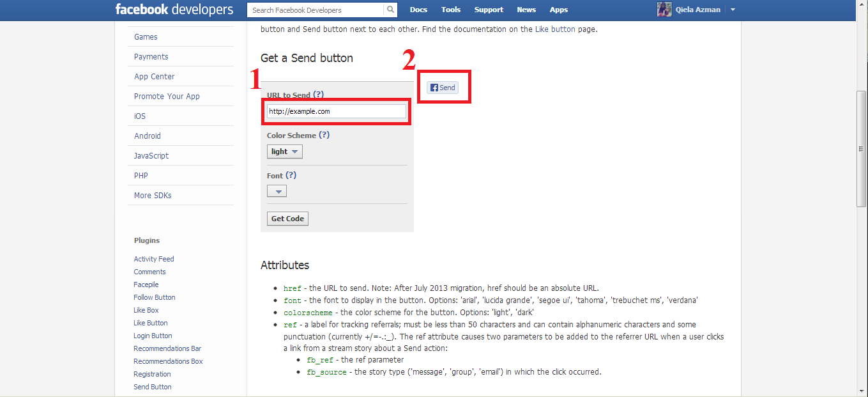The image size is (868, 397).
Task: Open help for URL to Send
Action: point(318,95)
